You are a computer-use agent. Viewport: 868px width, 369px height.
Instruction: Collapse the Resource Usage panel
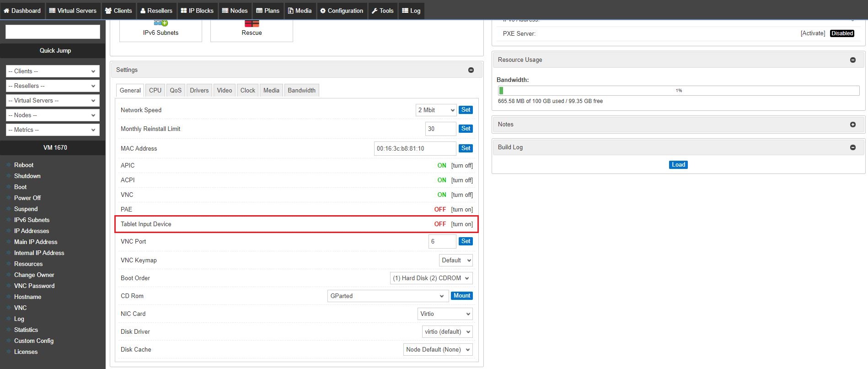(852, 60)
